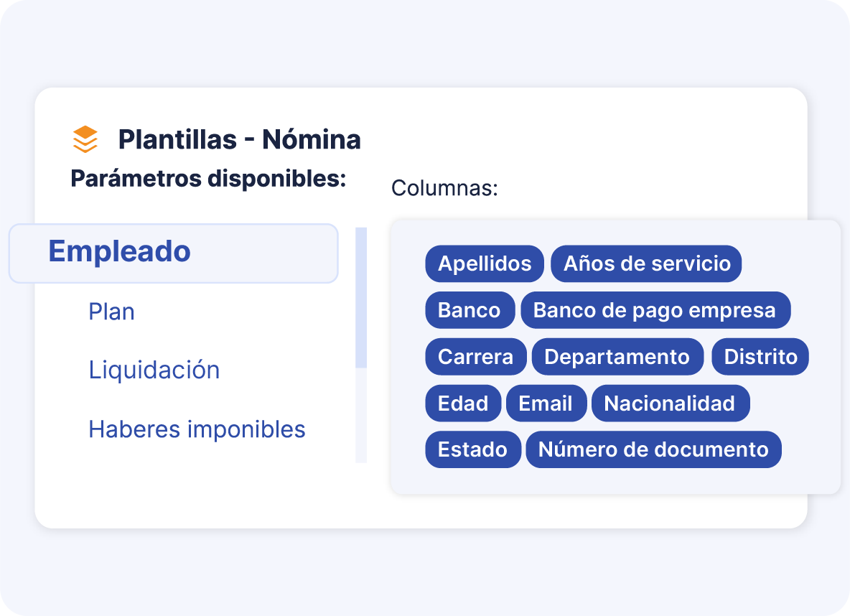Open the Haberes imponibles category
The width and height of the screenshot is (850, 616).
click(x=199, y=429)
